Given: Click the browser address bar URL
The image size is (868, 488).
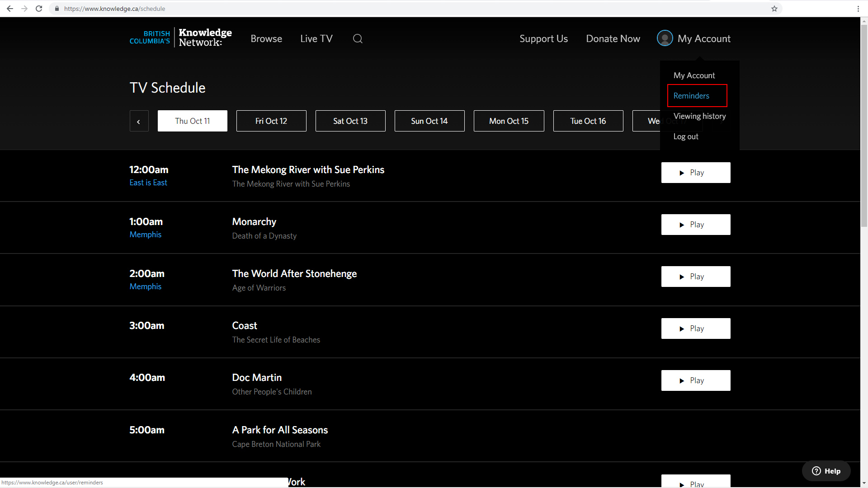Looking at the screenshot, I should coord(114,9).
